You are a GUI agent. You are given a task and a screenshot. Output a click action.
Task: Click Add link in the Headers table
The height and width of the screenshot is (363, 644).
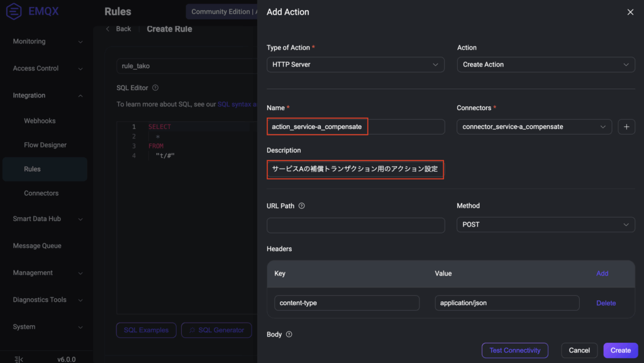602,274
